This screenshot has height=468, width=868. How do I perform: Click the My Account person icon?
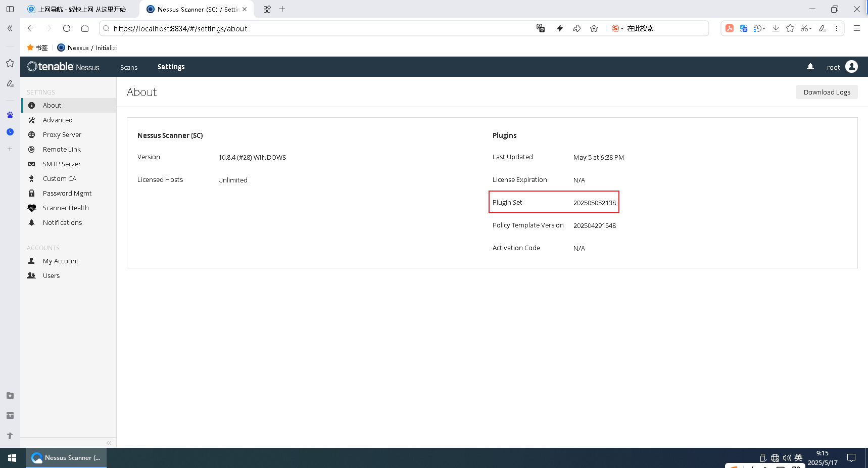(31, 261)
